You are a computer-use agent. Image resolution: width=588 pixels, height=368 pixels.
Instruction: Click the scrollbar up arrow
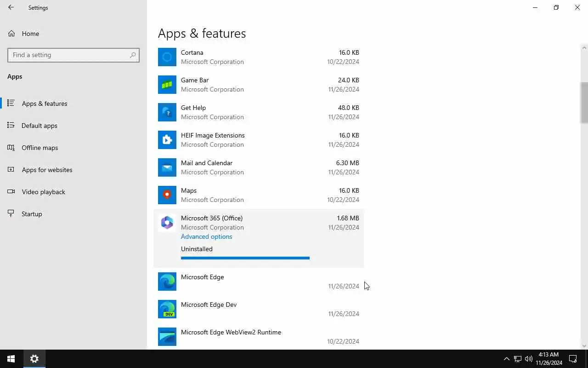584,48
